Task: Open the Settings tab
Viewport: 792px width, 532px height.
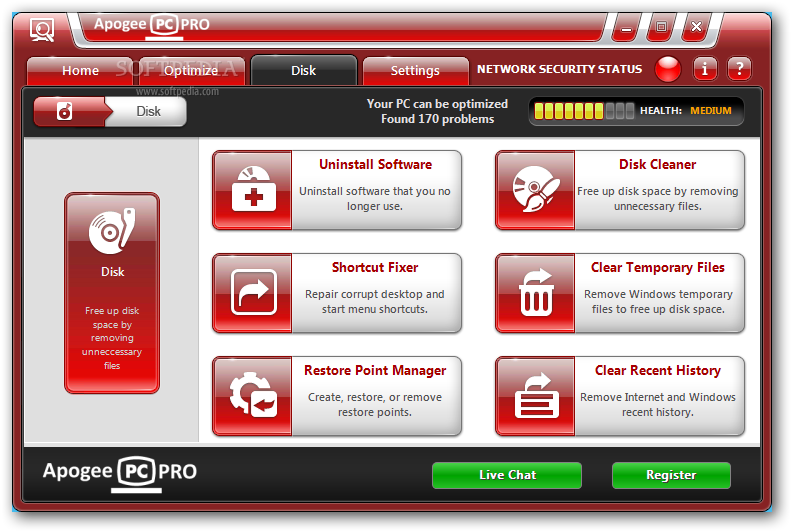Action: click(x=415, y=71)
